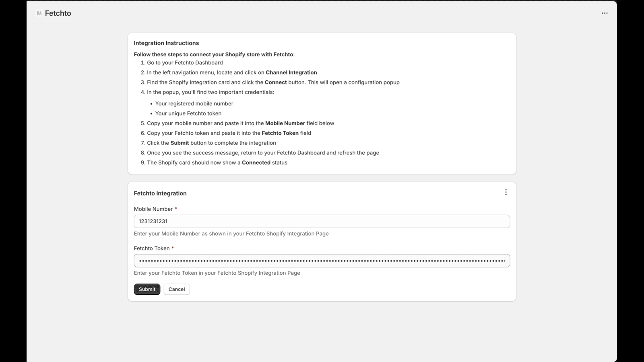Focus the masked Fetchto Token field

click(x=322, y=260)
